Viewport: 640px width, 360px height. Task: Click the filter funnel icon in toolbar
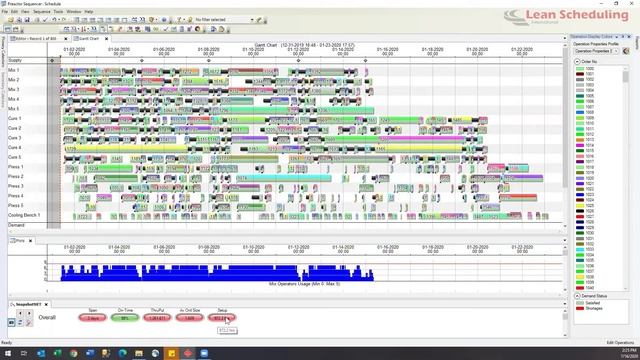tap(179, 20)
